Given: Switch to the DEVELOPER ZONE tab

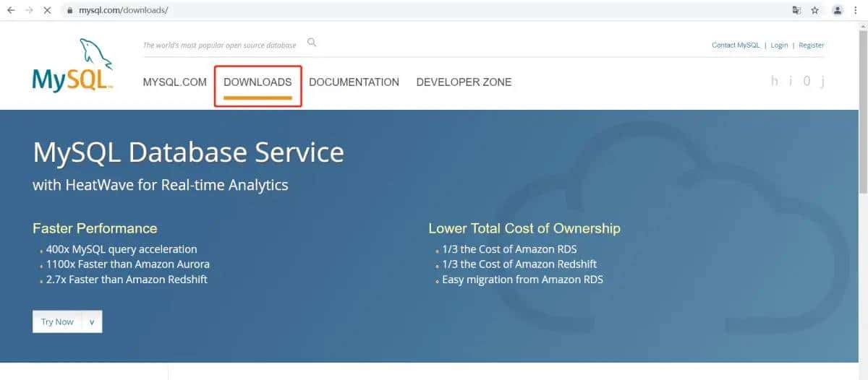Looking at the screenshot, I should (464, 82).
